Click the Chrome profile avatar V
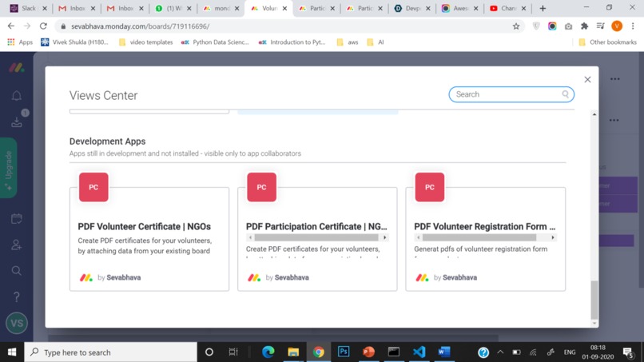Image resolution: width=644 pixels, height=362 pixels. (617, 26)
